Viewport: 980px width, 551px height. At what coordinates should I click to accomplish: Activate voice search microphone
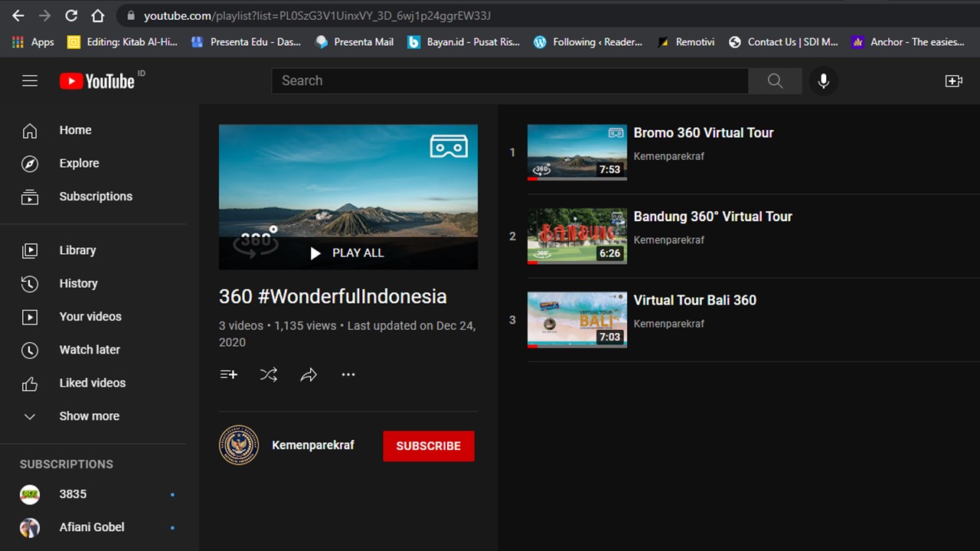[823, 81]
